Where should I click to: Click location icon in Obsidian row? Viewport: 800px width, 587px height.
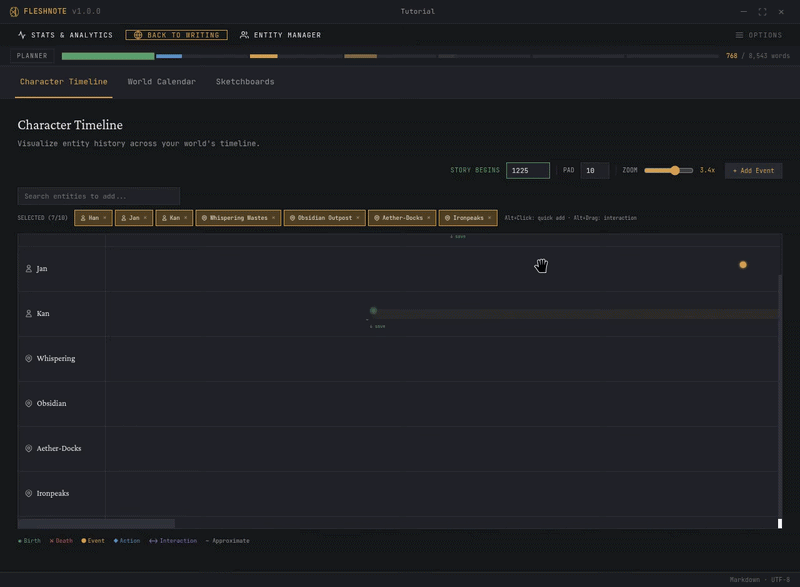29,403
